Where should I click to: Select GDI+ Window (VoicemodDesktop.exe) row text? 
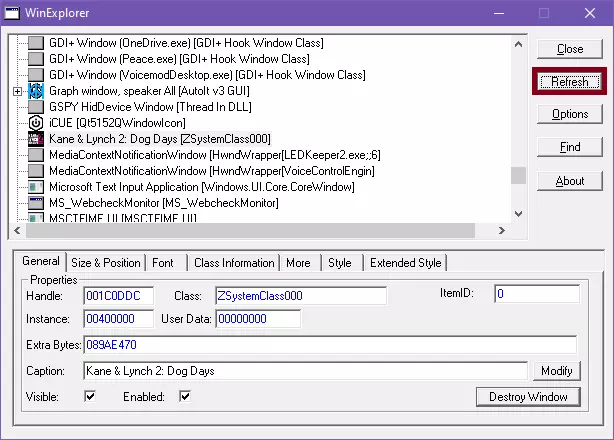click(207, 75)
